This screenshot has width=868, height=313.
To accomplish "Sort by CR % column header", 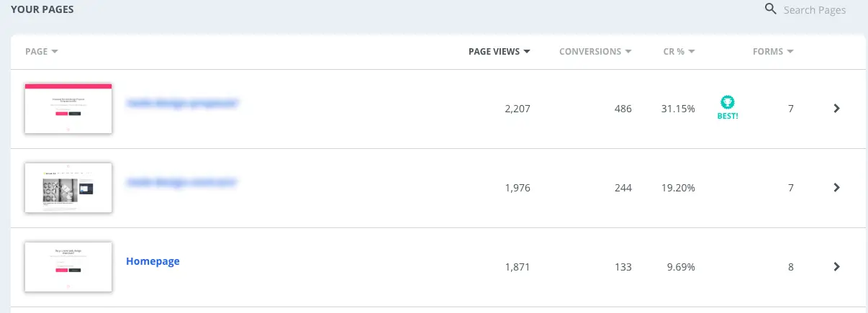I will (x=679, y=52).
